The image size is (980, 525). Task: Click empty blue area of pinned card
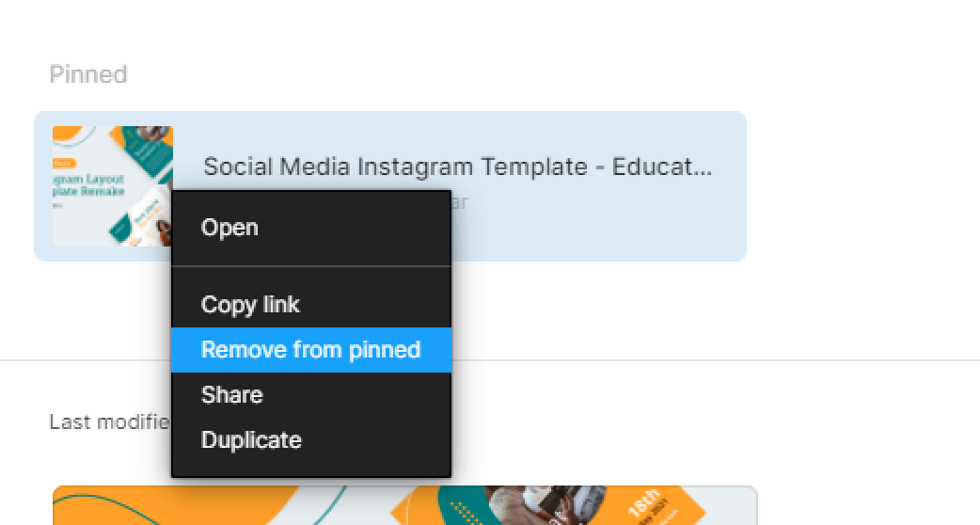point(600,225)
